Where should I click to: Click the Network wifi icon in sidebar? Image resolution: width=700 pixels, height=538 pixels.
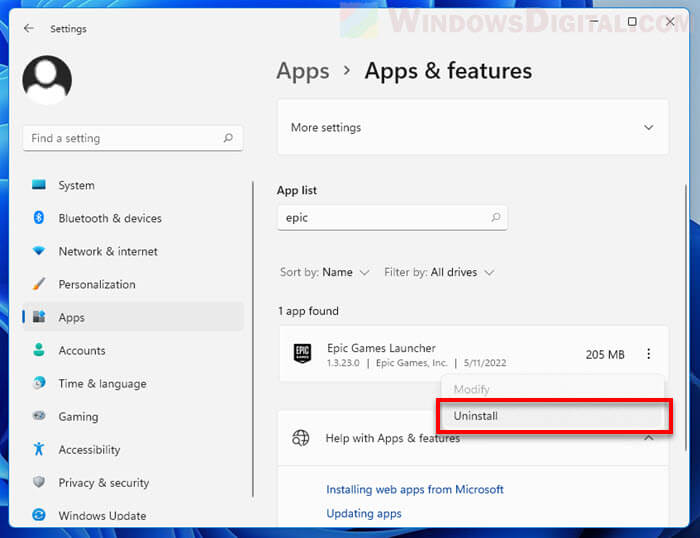(39, 250)
